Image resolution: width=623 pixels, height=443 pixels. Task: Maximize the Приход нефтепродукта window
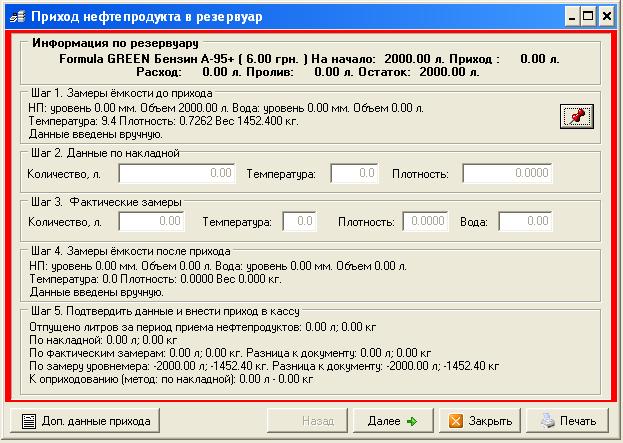pos(588,17)
